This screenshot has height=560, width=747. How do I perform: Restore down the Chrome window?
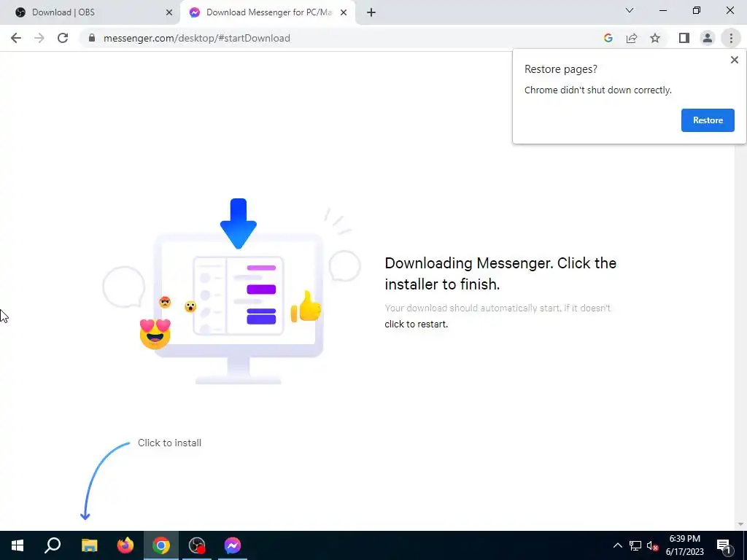click(x=697, y=10)
